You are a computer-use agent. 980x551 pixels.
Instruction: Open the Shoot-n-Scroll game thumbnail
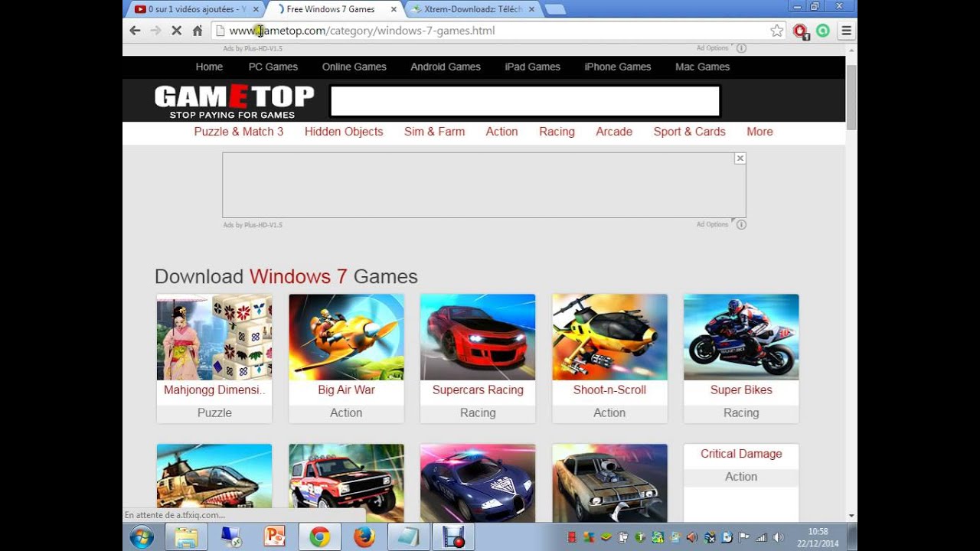click(x=609, y=337)
